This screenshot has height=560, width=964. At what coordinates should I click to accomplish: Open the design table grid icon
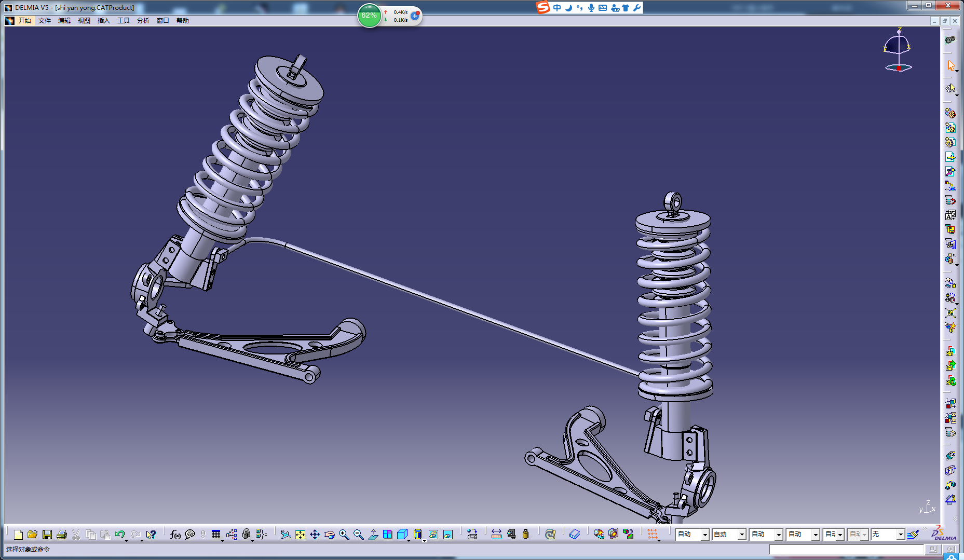[x=216, y=534]
